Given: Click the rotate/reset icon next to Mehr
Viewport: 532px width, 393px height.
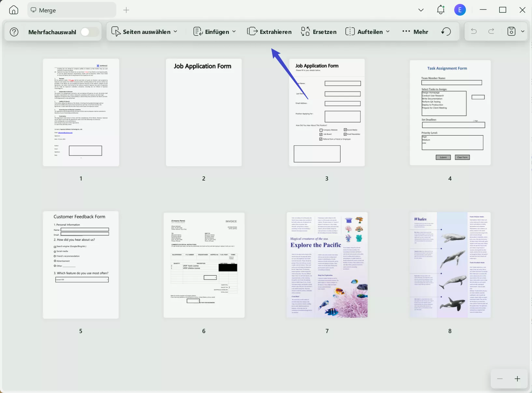Looking at the screenshot, I should 446,31.
